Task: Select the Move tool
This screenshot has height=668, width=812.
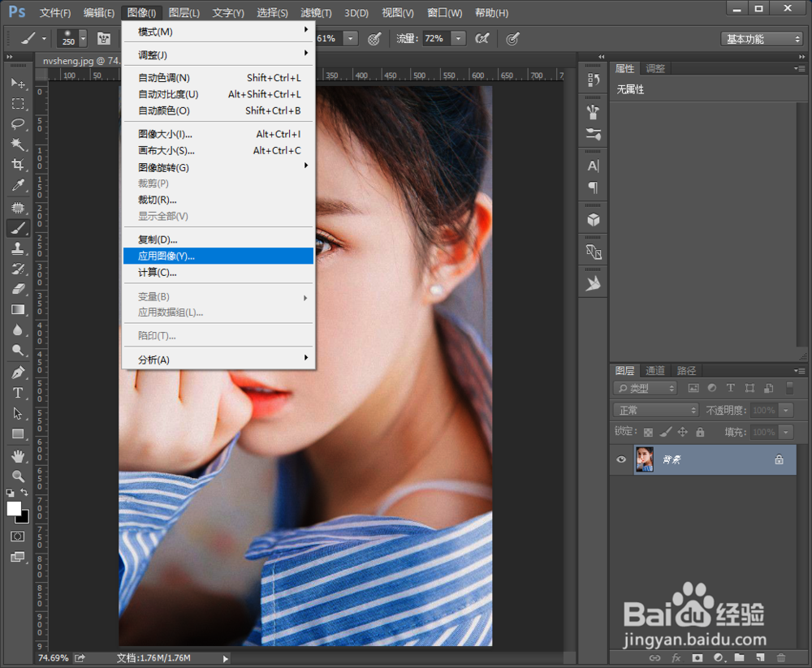Action: click(18, 83)
